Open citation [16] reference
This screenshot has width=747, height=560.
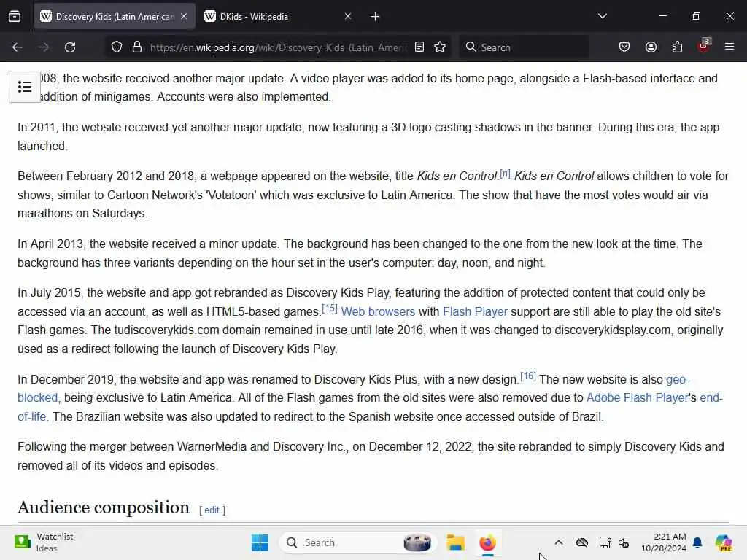[x=528, y=376]
